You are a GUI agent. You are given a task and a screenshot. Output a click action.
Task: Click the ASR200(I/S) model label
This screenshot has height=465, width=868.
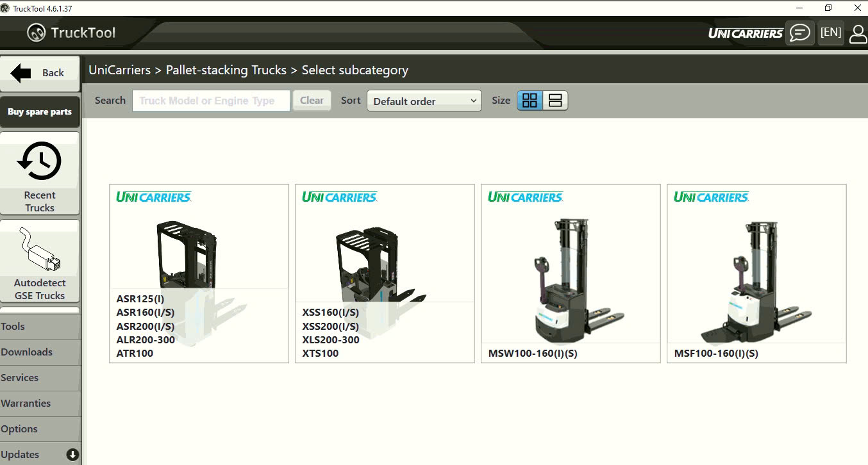pos(146,327)
